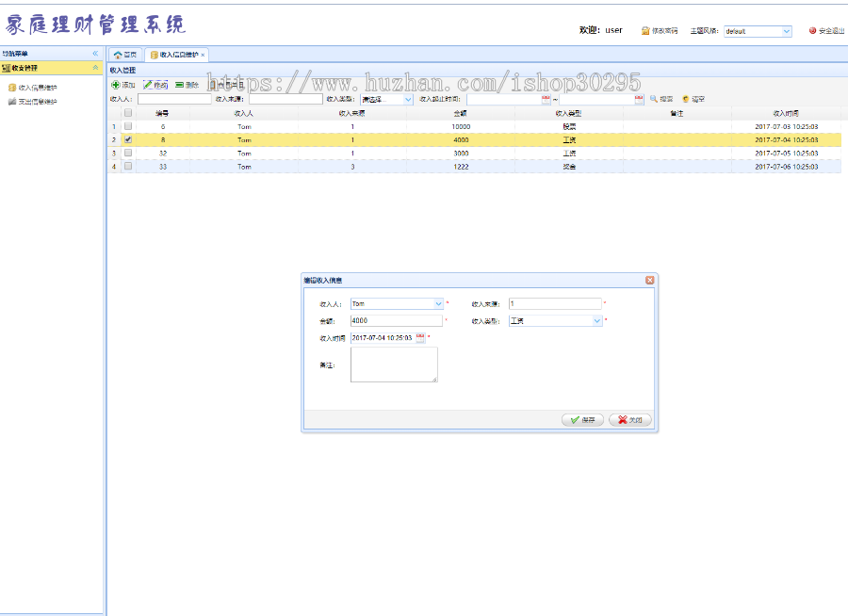Screen dimensions: 848x616
Task: Click the change password icon in header
Action: (646, 31)
